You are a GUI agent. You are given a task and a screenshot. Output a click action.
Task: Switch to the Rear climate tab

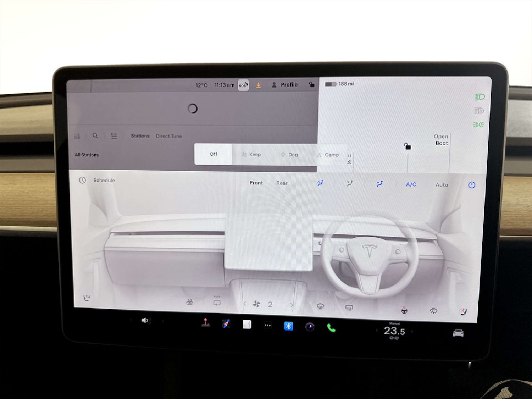[281, 183]
